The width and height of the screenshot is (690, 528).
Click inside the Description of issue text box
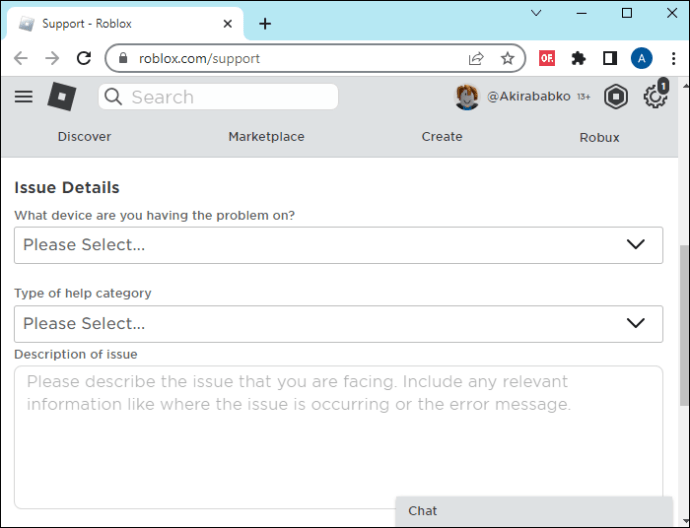click(x=338, y=437)
